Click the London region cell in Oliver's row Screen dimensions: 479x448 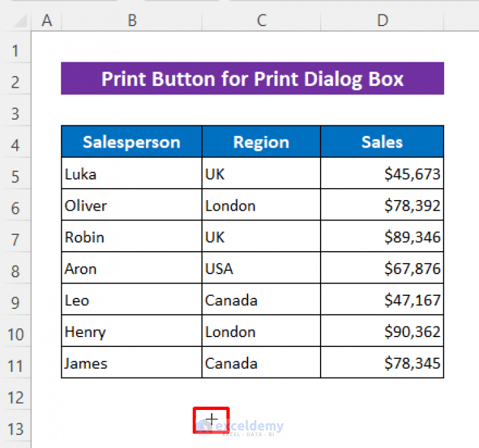[261, 205]
